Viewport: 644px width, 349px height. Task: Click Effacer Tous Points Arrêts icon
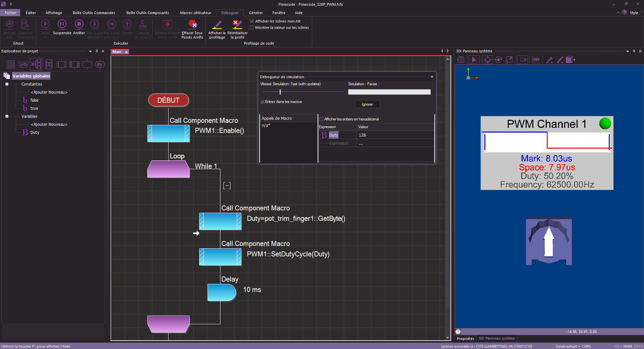coord(192,24)
